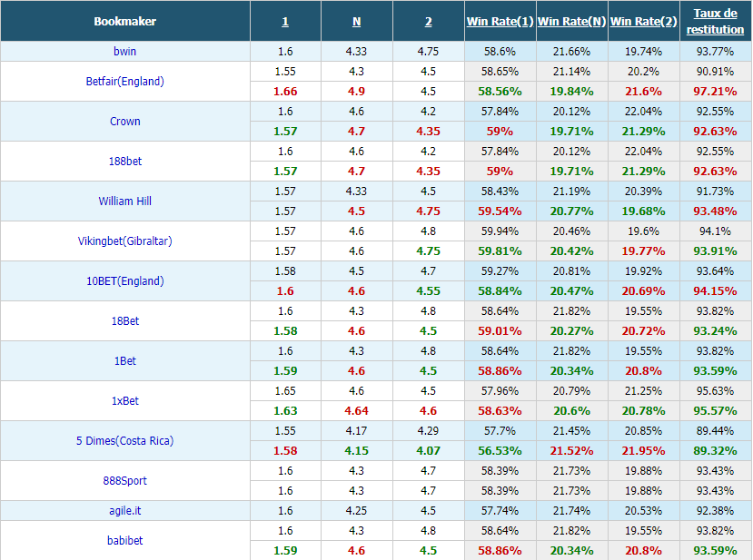Click Betfair's red 4.9 draw odds
753x560 pixels.
(x=356, y=91)
